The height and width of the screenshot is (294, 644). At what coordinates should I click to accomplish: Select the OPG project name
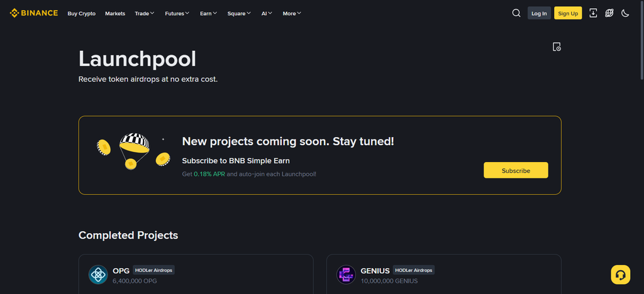(121, 271)
